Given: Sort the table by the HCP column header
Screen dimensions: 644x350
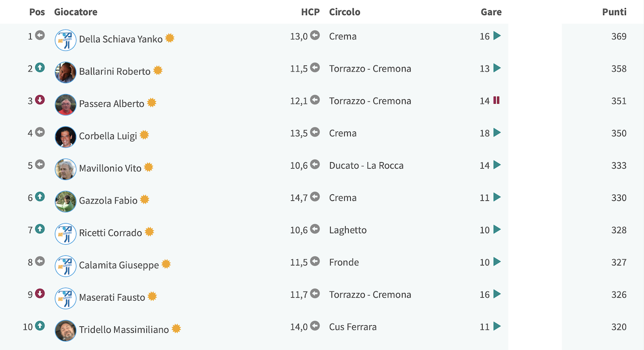Looking at the screenshot, I should pos(310,12).
